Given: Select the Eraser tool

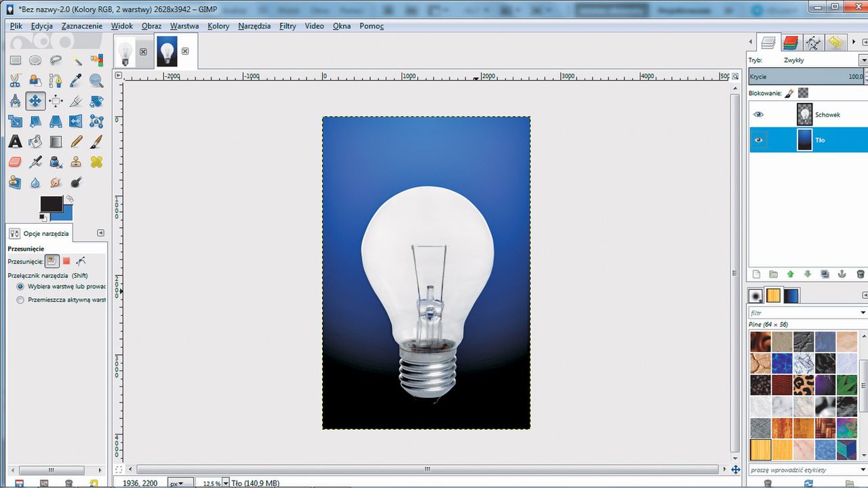Looking at the screenshot, I should [x=15, y=163].
